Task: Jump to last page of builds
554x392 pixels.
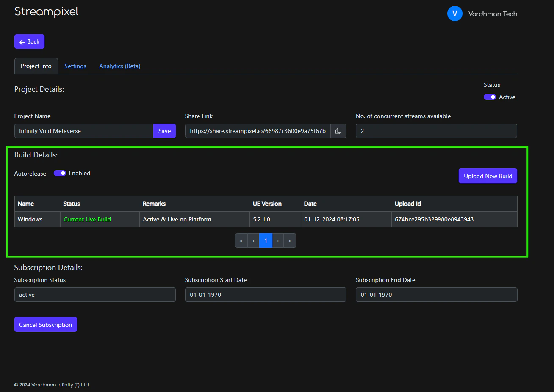Action: click(x=290, y=240)
